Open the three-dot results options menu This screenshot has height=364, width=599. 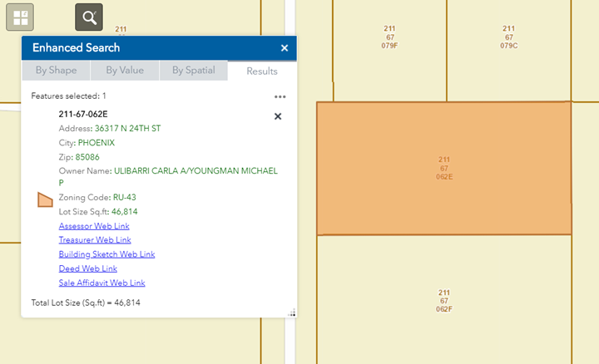pyautogui.click(x=280, y=96)
